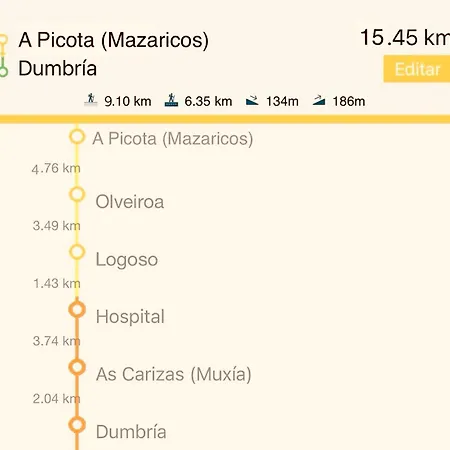This screenshot has width=450, height=450.
Task: Open the Hospital stop entry
Action: 130,316
